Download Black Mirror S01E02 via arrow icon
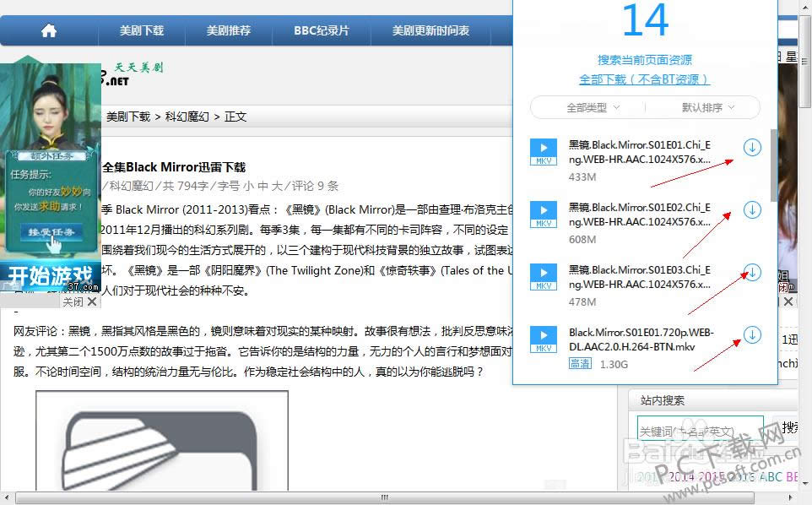This screenshot has width=812, height=505. (x=751, y=209)
